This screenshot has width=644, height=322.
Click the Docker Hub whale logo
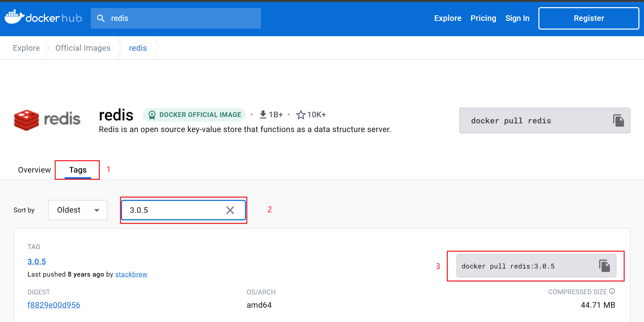click(x=14, y=18)
